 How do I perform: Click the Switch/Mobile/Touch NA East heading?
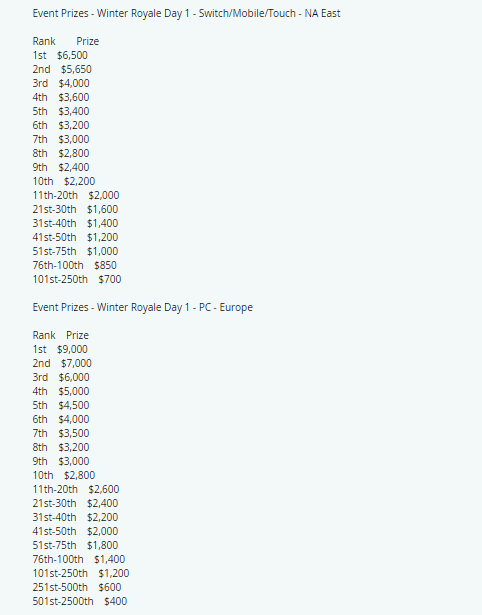point(186,13)
